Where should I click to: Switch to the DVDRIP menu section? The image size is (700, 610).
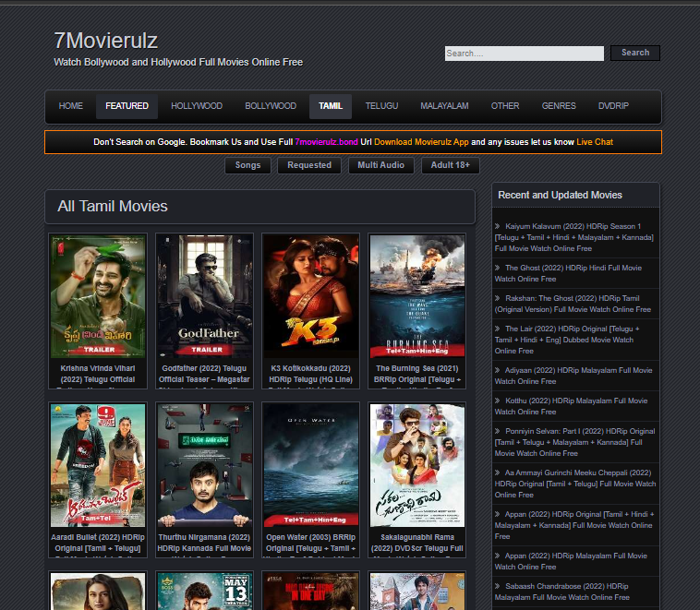pos(613,106)
